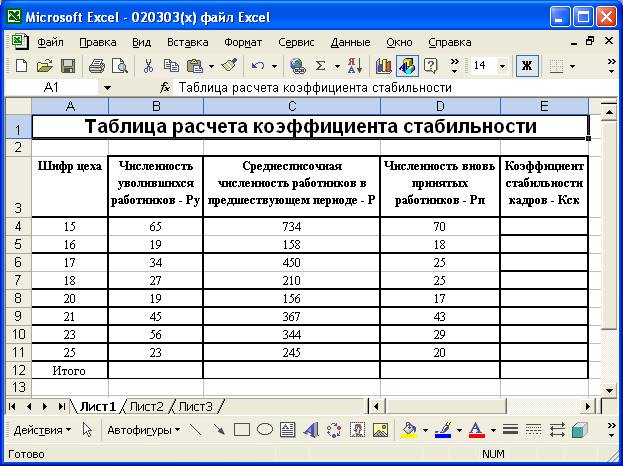Expand the Borders dropdown arrow
This screenshot has width=623, height=466.
572,66
